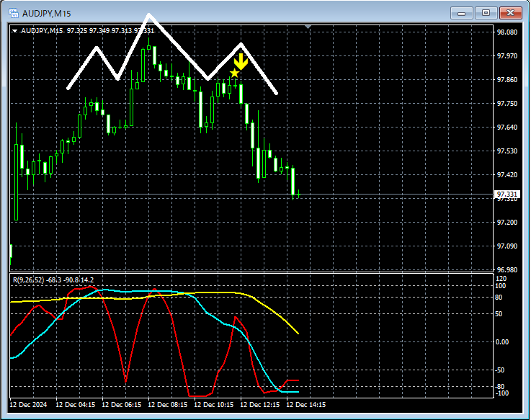Screen dimensions: 531x420
Task: Click the time axis label 12 Dec 04:15
Action: 75,404
